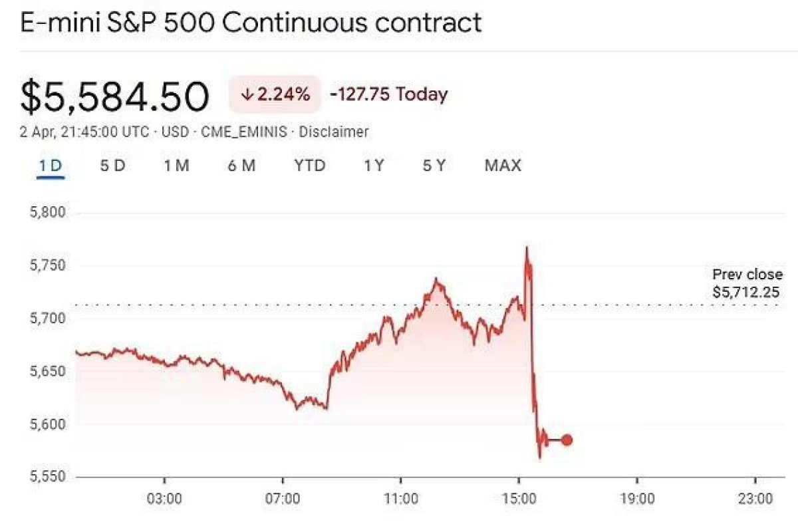
Task: Show the 6 M price history
Action: pyautogui.click(x=241, y=166)
